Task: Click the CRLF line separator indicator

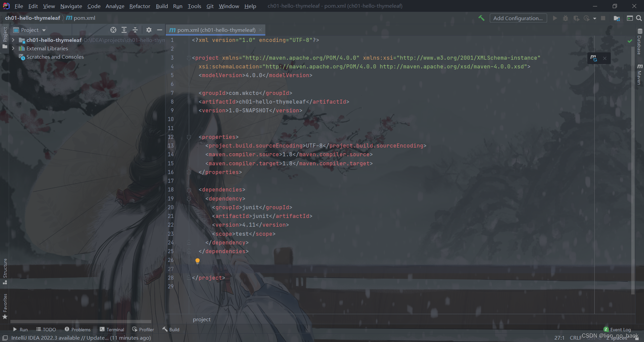Action: pyautogui.click(x=576, y=338)
